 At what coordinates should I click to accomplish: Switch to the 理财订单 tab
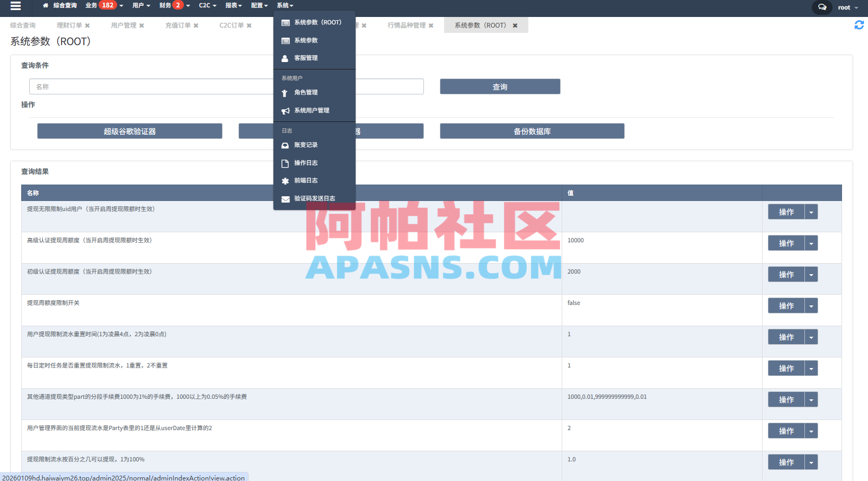click(69, 25)
